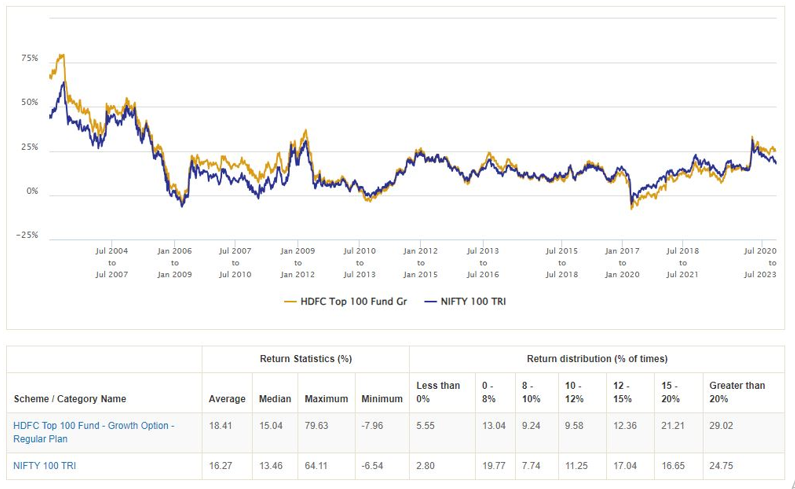This screenshot has height=489, width=795.
Task: Click the Jan 2009 to Jan 2012 axis label
Action: (x=298, y=263)
